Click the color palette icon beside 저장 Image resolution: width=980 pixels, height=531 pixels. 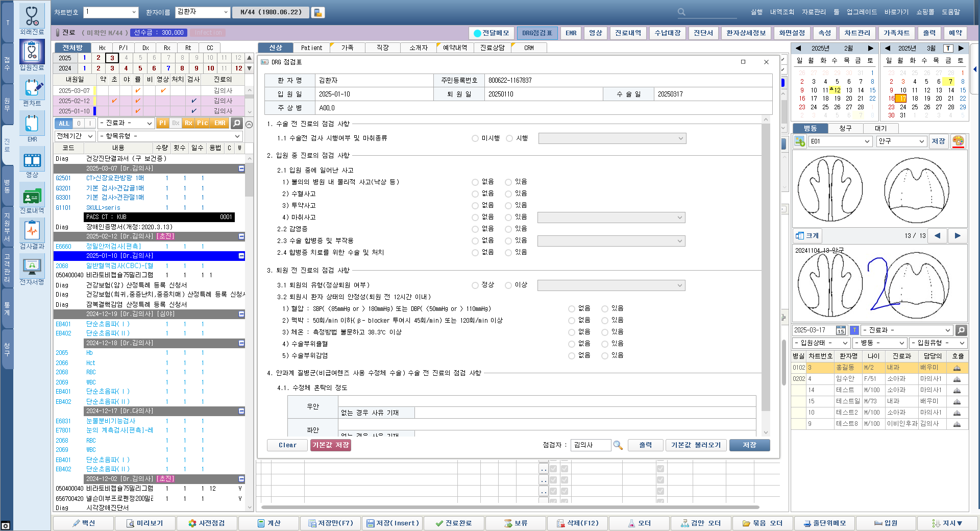(x=958, y=141)
